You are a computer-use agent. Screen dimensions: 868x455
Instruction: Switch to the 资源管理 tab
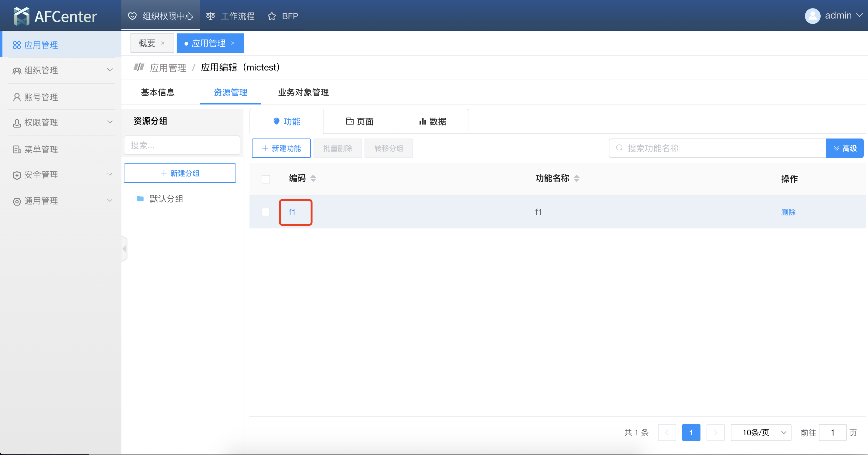coord(230,92)
